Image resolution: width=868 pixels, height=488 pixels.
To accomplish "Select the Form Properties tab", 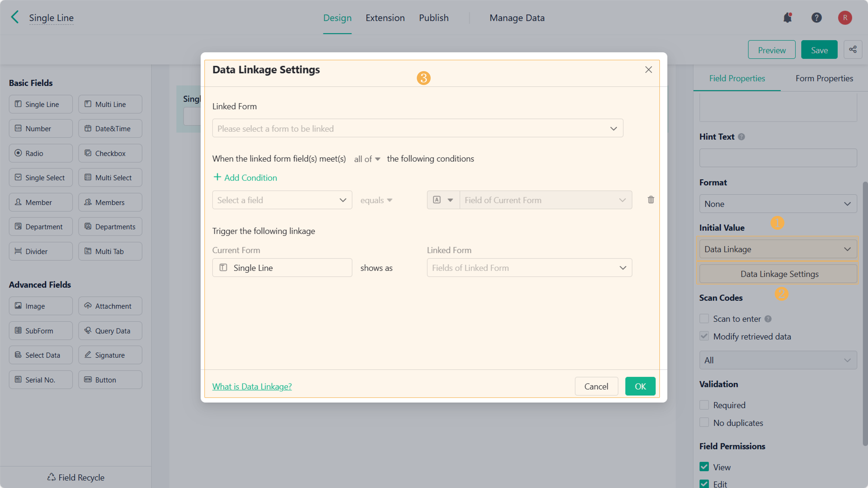I will 824,78.
